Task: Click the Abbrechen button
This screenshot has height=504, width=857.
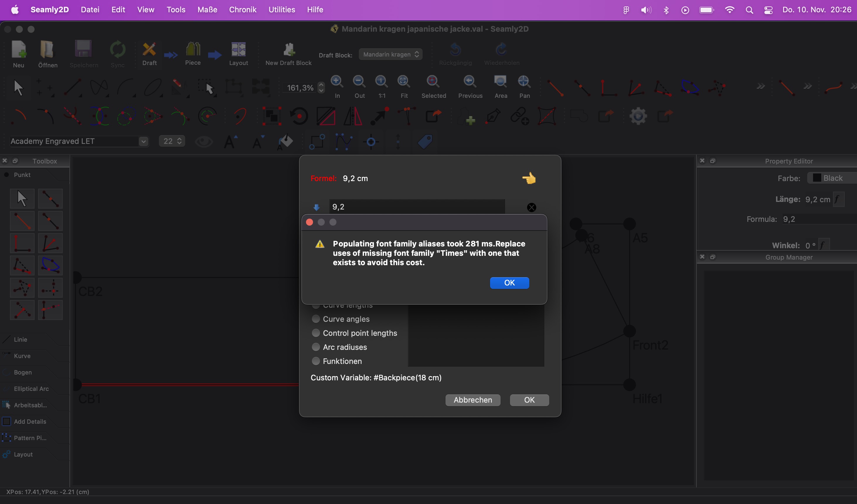Action: click(x=473, y=400)
